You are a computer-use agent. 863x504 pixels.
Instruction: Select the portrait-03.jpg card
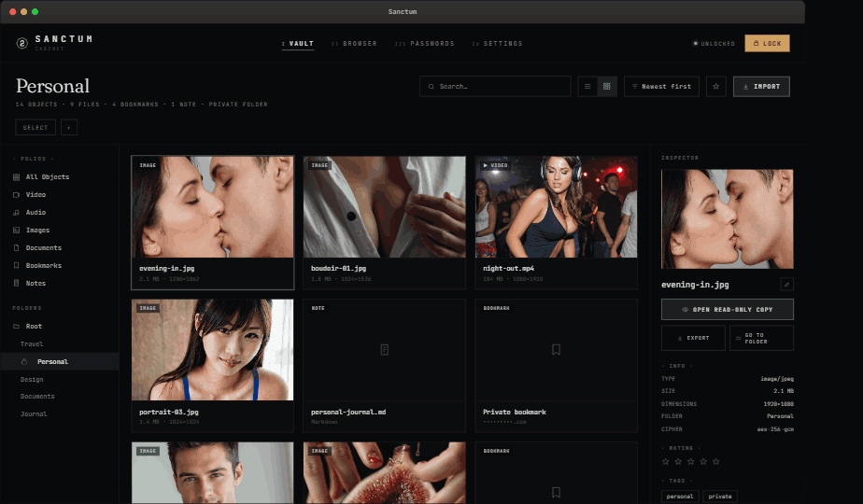(x=212, y=365)
